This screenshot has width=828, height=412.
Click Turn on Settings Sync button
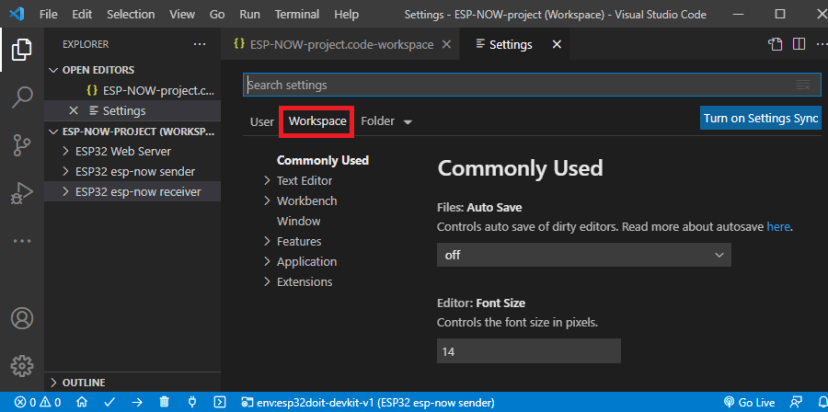760,118
